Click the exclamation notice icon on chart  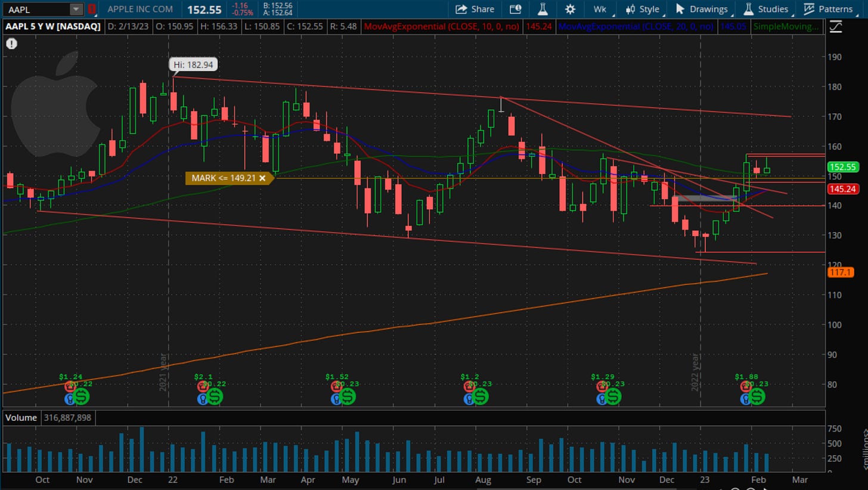(x=11, y=44)
